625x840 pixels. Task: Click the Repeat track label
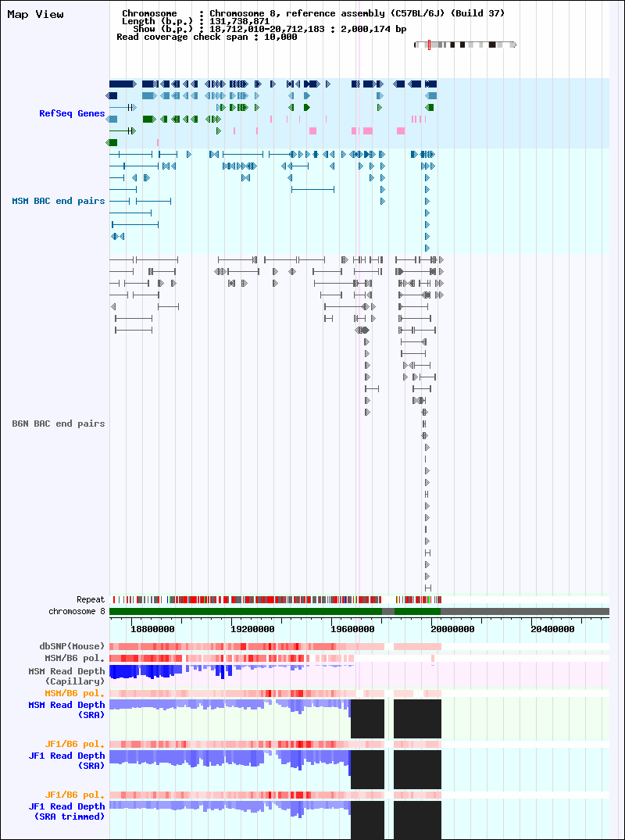[91, 599]
